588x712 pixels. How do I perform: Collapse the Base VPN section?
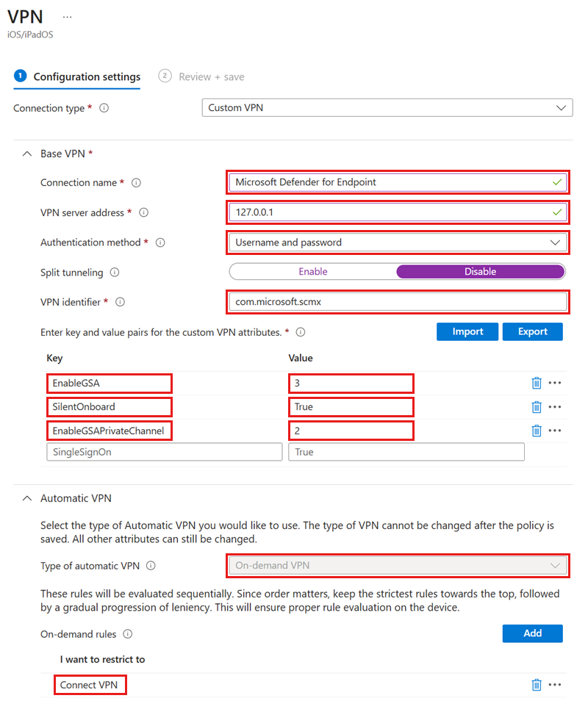tap(27, 154)
